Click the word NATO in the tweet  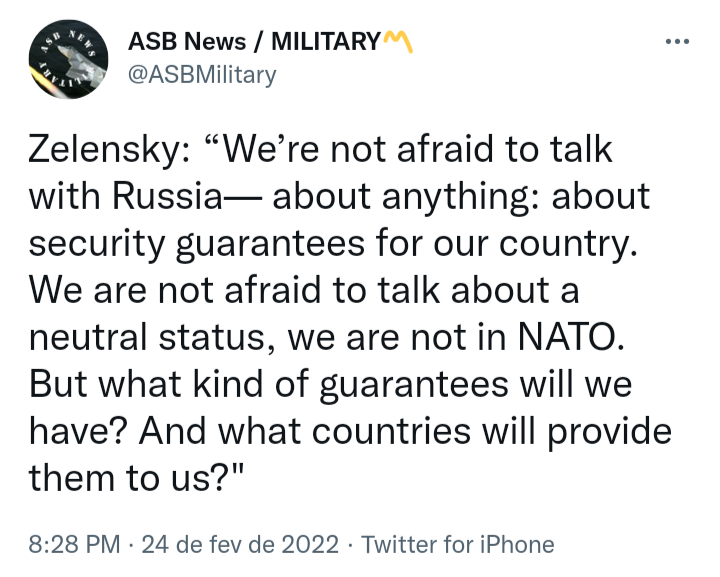click(573, 335)
